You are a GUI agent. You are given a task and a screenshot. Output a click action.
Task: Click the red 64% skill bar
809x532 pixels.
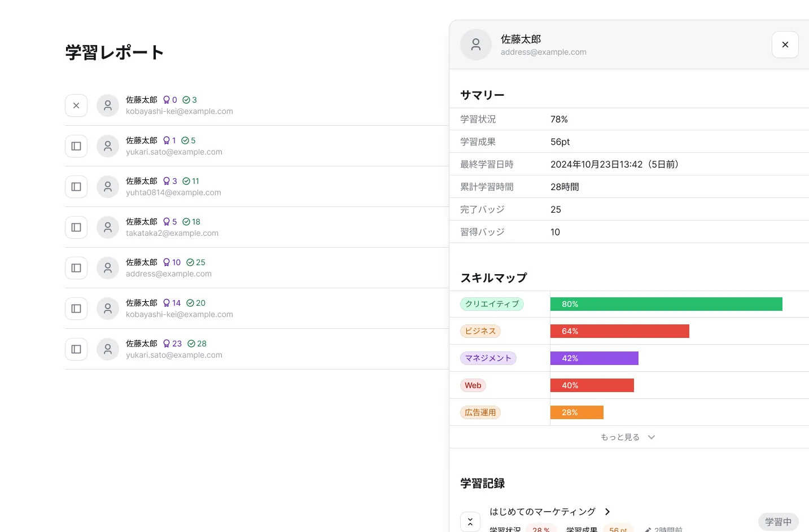620,331
